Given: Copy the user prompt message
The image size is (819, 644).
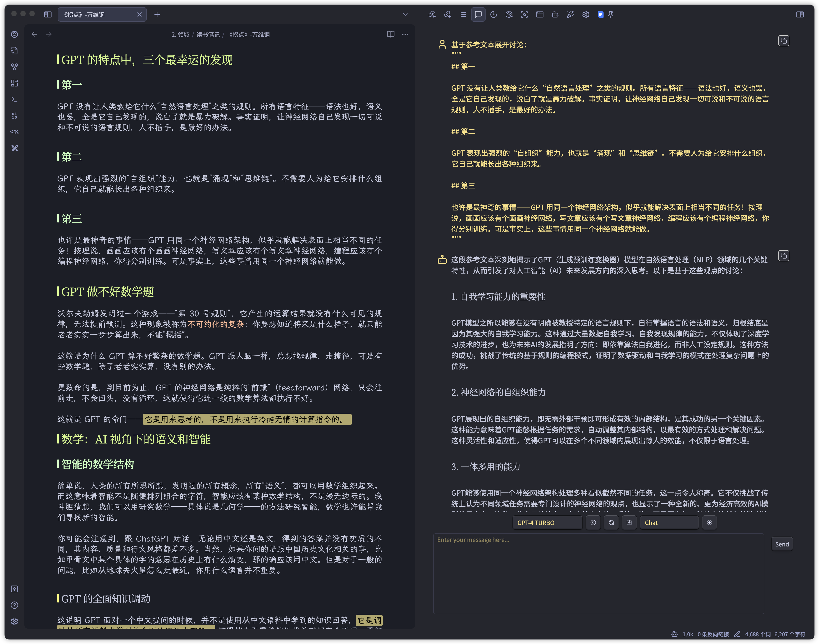Looking at the screenshot, I should (784, 41).
